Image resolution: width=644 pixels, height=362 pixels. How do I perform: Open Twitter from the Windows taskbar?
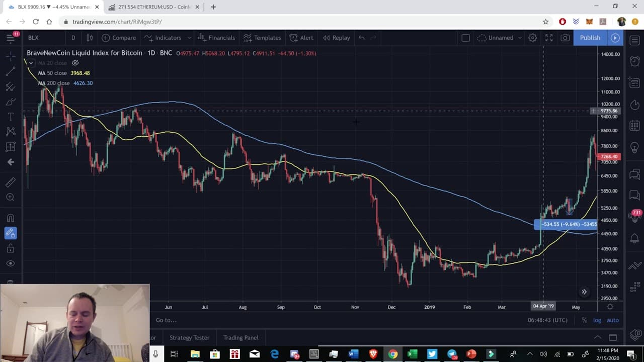click(432, 354)
